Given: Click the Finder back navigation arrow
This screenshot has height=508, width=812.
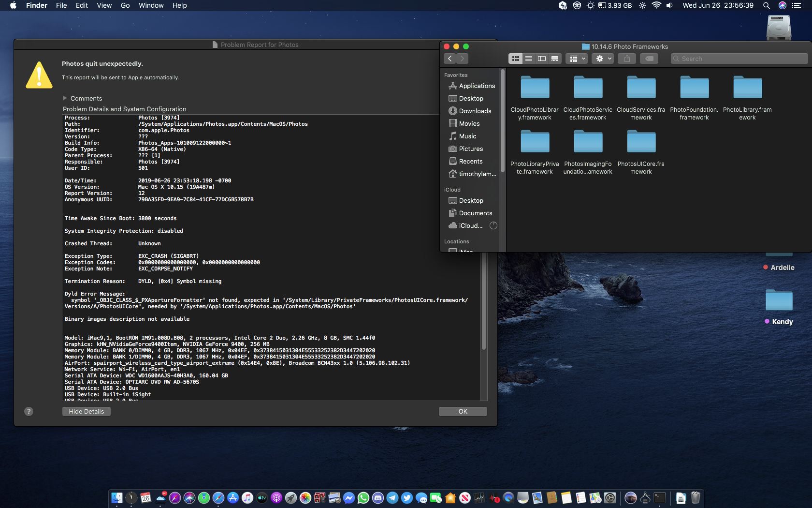Looking at the screenshot, I should (450, 59).
